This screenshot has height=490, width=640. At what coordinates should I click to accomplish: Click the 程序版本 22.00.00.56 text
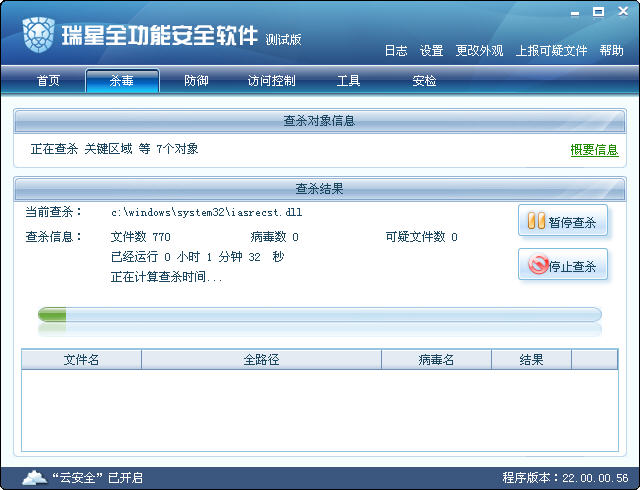point(565,478)
